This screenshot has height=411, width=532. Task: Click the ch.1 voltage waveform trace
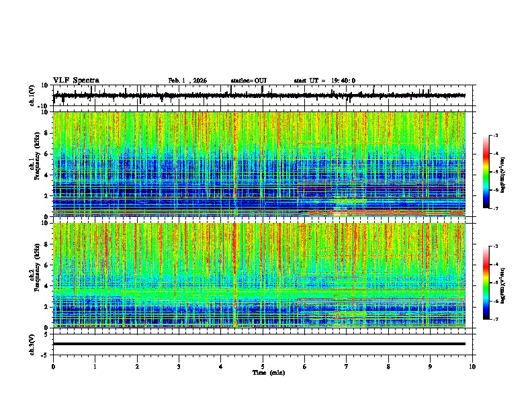[259, 95]
